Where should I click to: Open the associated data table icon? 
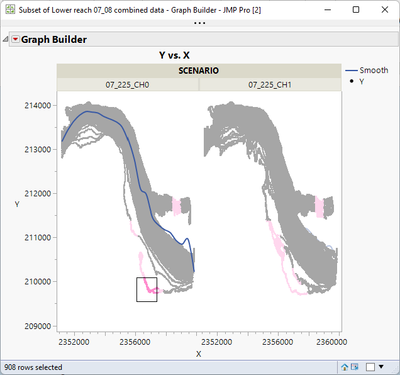(355, 367)
